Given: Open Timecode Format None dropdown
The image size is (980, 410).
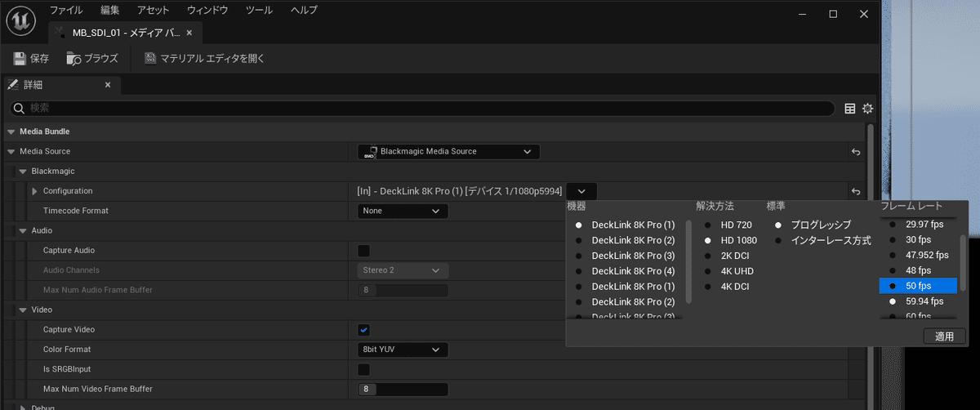Looking at the screenshot, I should pyautogui.click(x=403, y=211).
